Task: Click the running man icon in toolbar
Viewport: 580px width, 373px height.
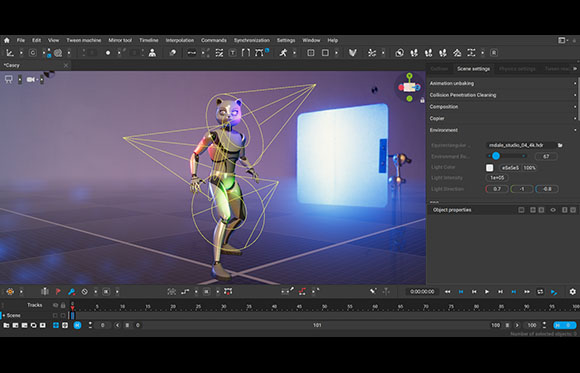Action: coord(283,53)
